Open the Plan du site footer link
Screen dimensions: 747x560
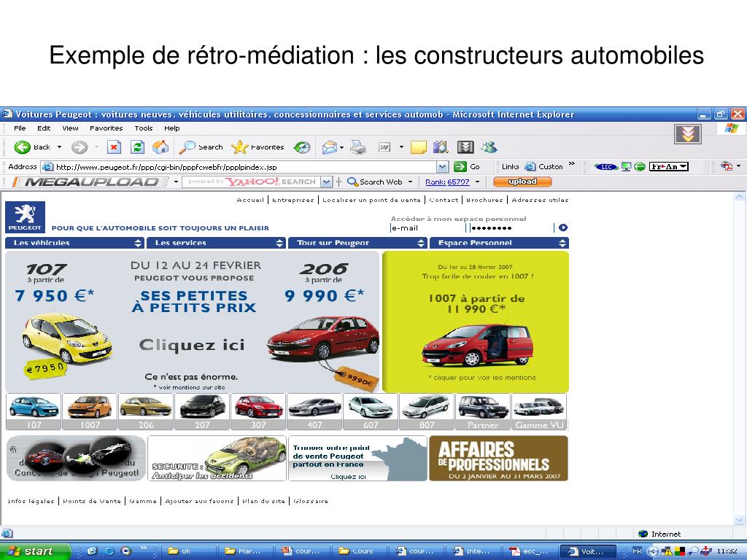263,501
